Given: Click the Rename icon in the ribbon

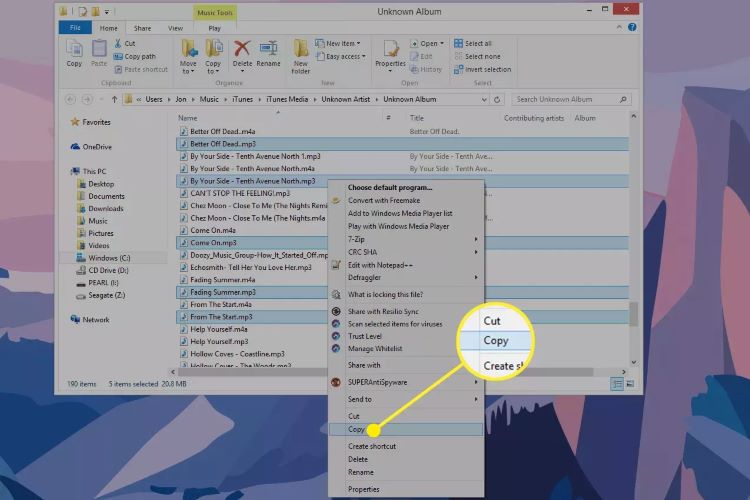Looking at the screenshot, I should 267,50.
